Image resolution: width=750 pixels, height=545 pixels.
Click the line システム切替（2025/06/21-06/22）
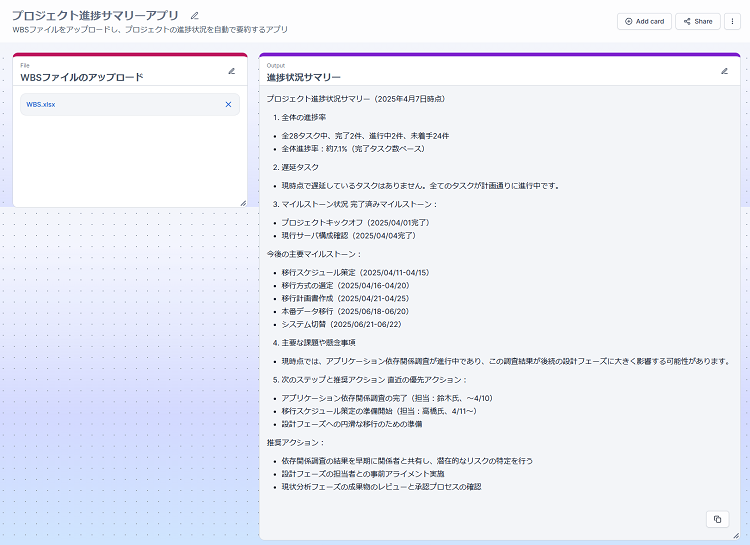click(x=342, y=324)
